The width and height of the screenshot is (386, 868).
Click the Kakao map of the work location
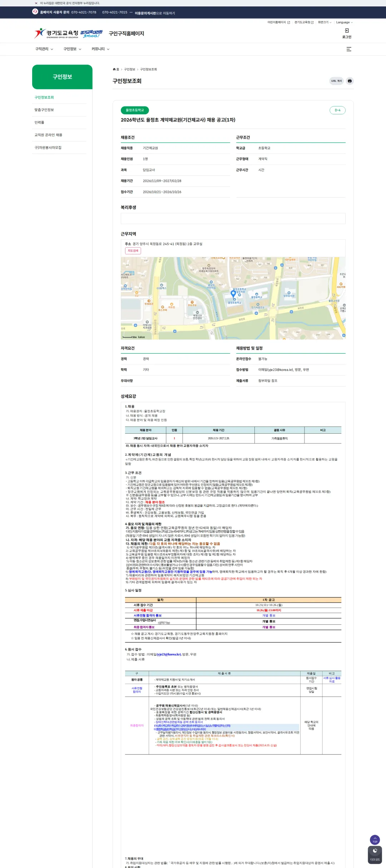[233, 298]
